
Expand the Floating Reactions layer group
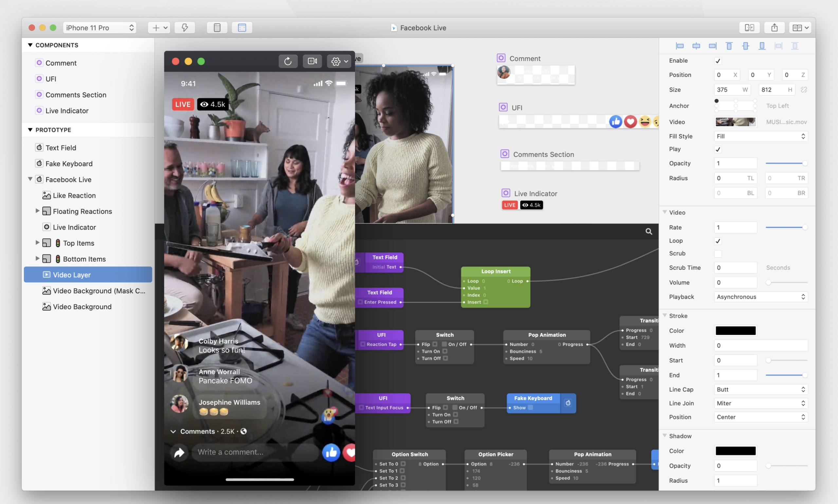(37, 211)
